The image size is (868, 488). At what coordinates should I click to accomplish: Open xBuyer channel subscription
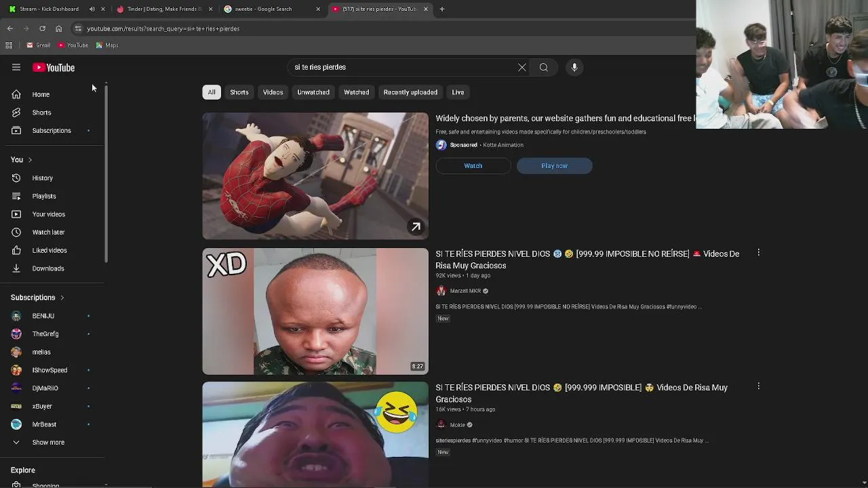pyautogui.click(x=53, y=406)
